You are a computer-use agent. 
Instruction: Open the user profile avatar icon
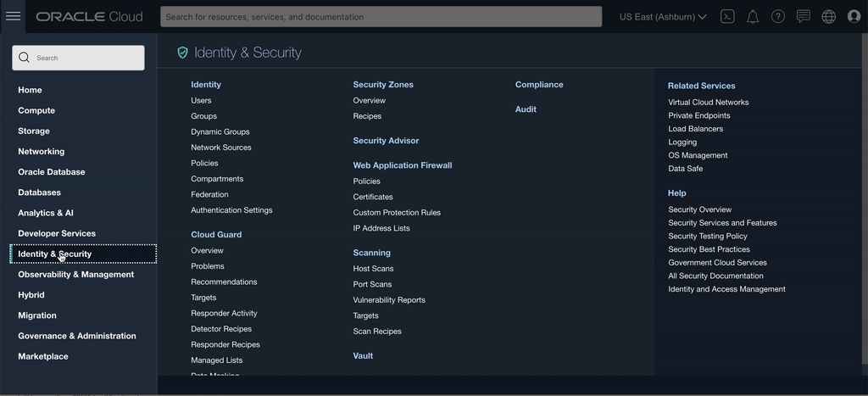pos(854,17)
